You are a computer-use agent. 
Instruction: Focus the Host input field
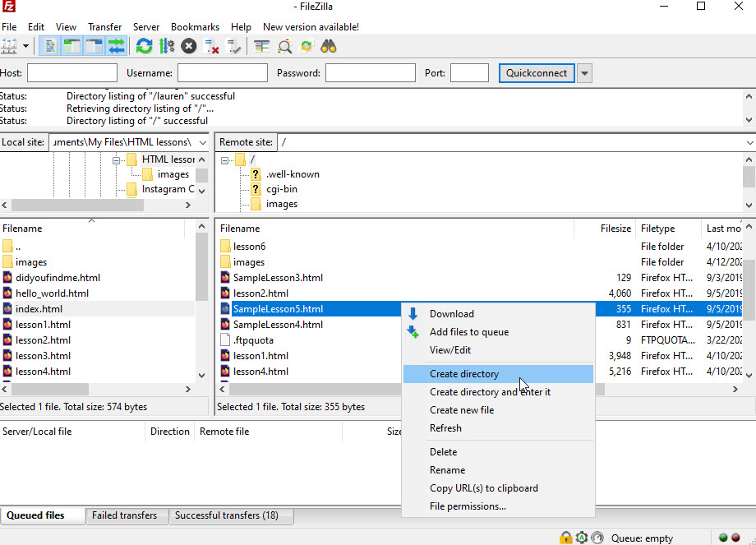tap(72, 73)
